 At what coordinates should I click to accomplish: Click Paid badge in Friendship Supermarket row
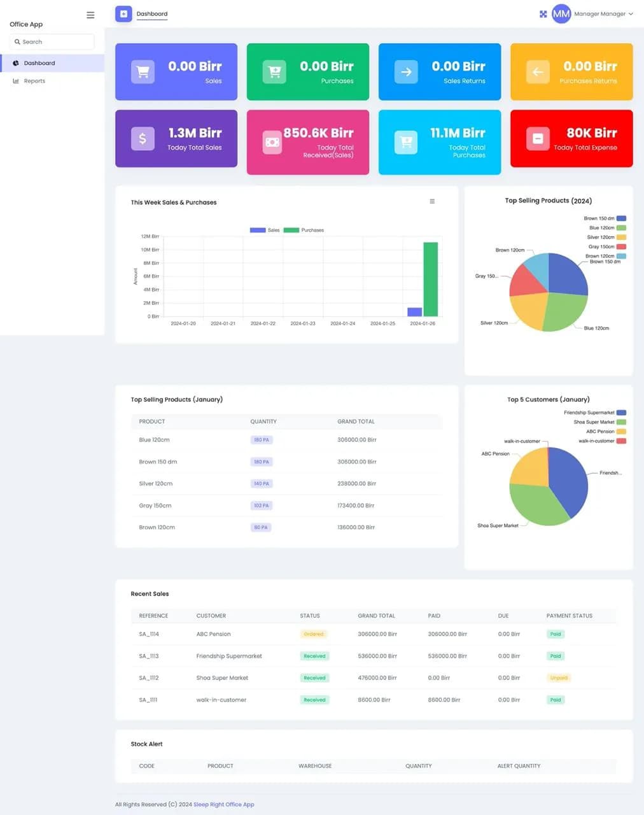[x=556, y=656]
